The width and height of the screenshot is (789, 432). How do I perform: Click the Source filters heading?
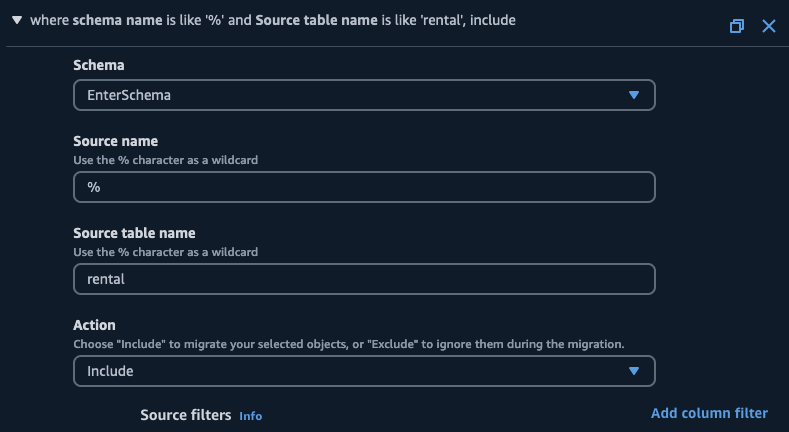coord(186,415)
